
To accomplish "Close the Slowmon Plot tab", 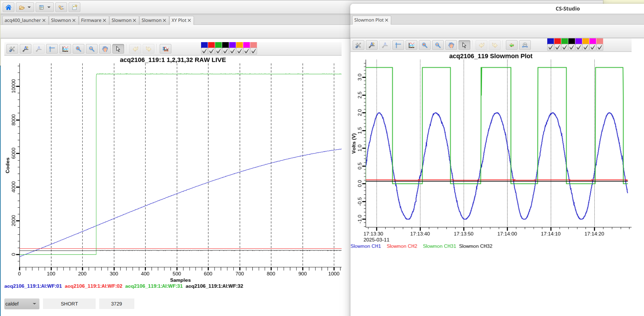I will point(387,20).
